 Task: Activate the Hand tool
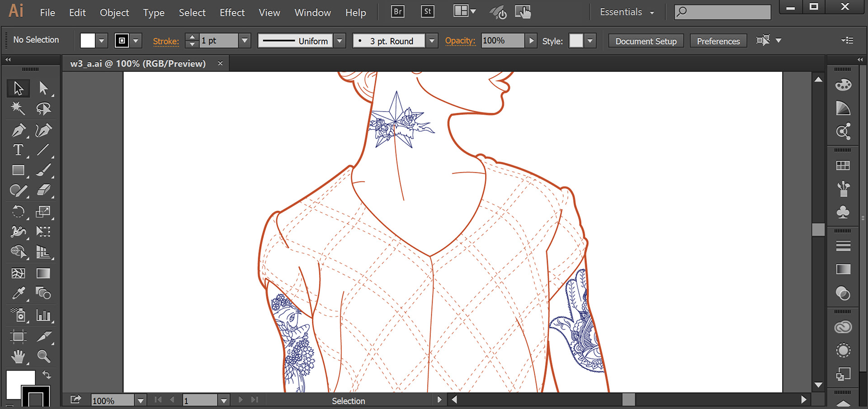tap(18, 357)
